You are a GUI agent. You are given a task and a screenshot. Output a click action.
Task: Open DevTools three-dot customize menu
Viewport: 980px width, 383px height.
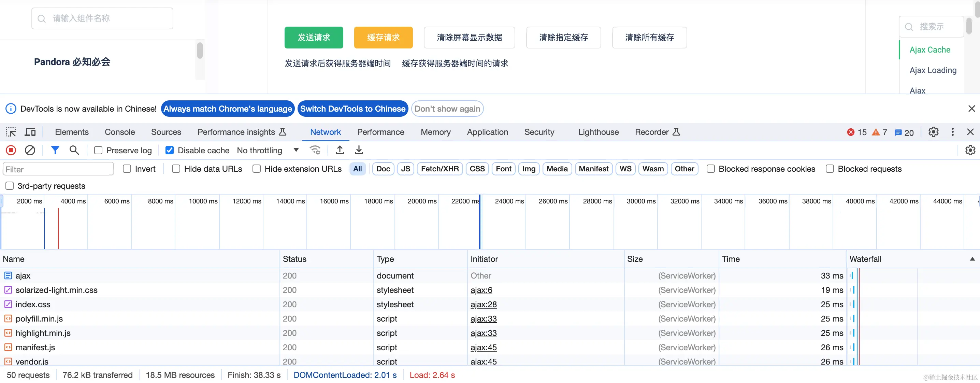952,132
